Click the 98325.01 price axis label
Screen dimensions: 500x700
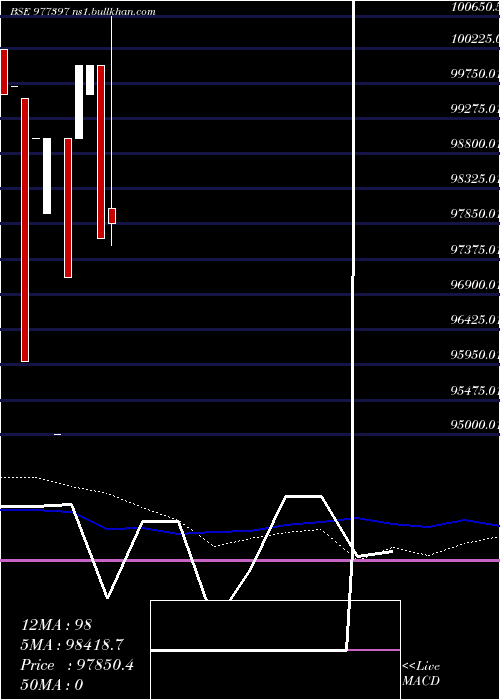(x=475, y=179)
